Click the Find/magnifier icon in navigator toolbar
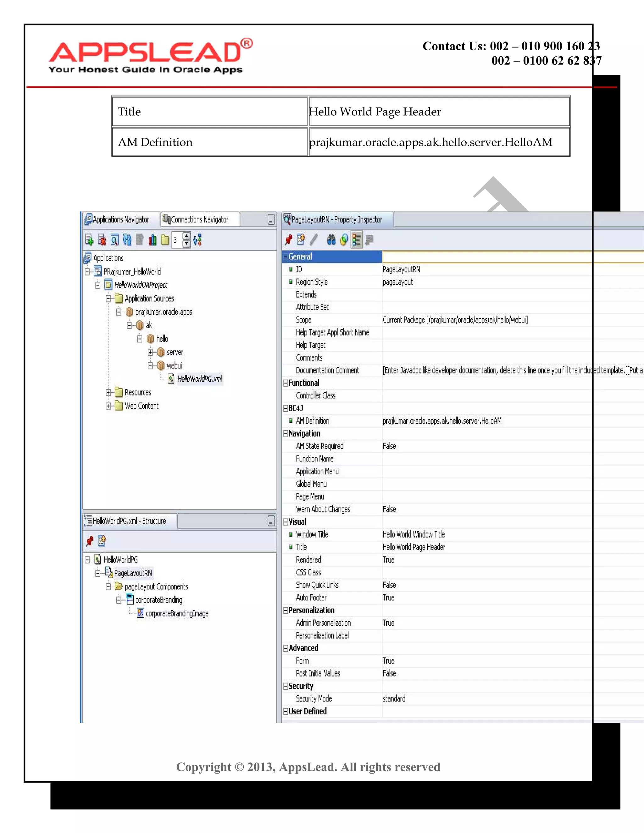 pyautogui.click(x=114, y=240)
